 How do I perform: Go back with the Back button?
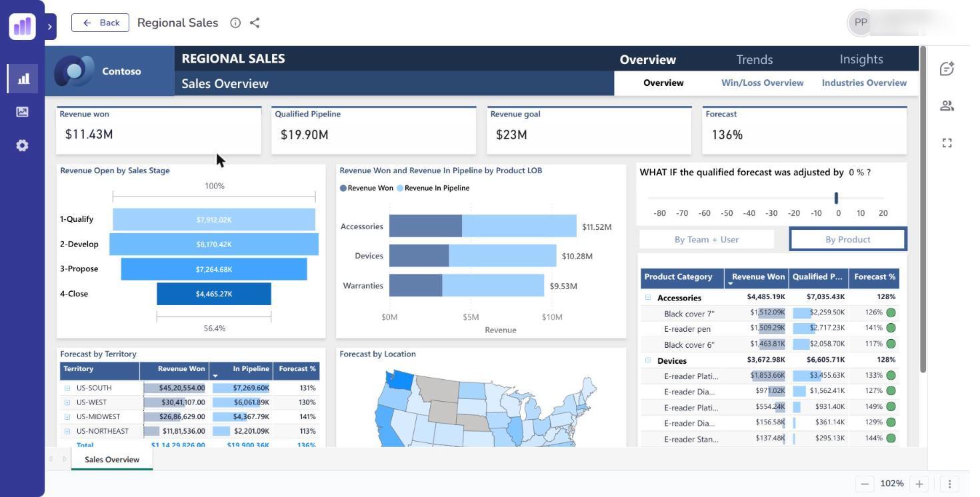100,23
